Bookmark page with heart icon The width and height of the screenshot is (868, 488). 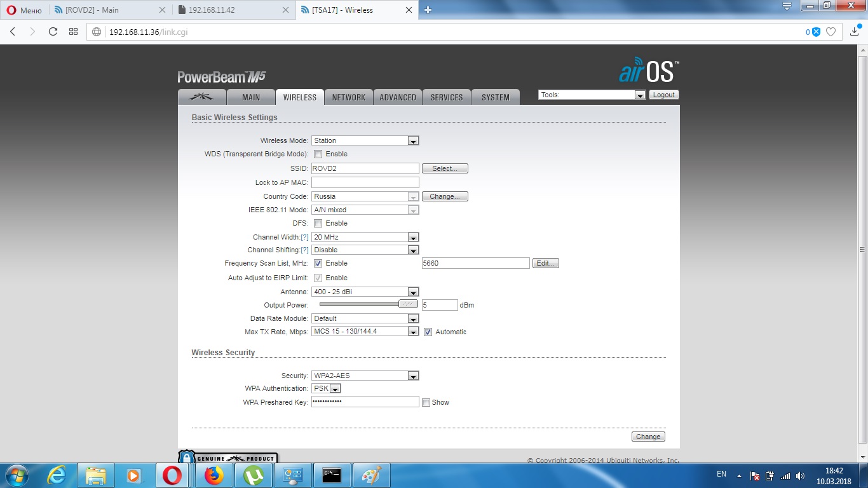(x=831, y=32)
